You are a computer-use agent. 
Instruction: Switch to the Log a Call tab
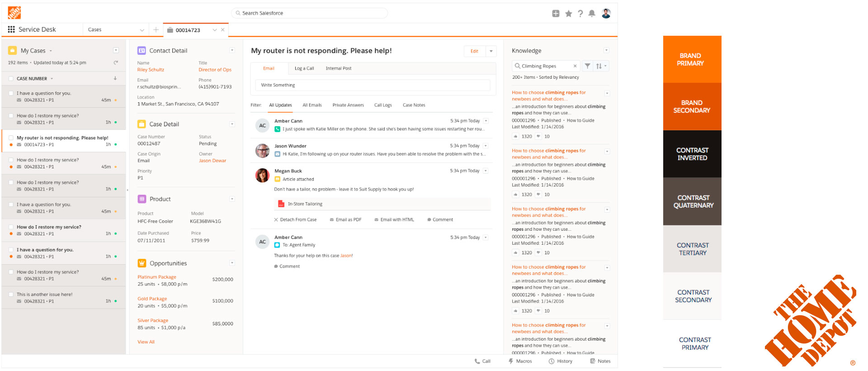pos(304,68)
